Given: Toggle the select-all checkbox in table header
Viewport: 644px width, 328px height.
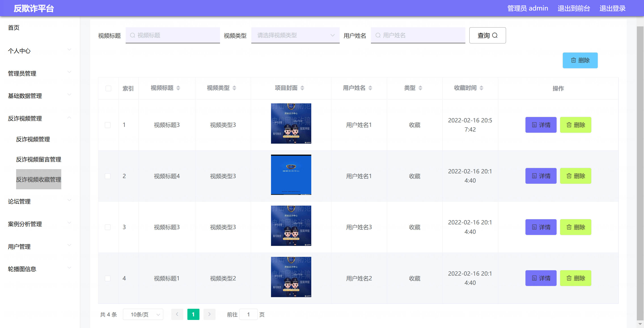Looking at the screenshot, I should (x=108, y=88).
